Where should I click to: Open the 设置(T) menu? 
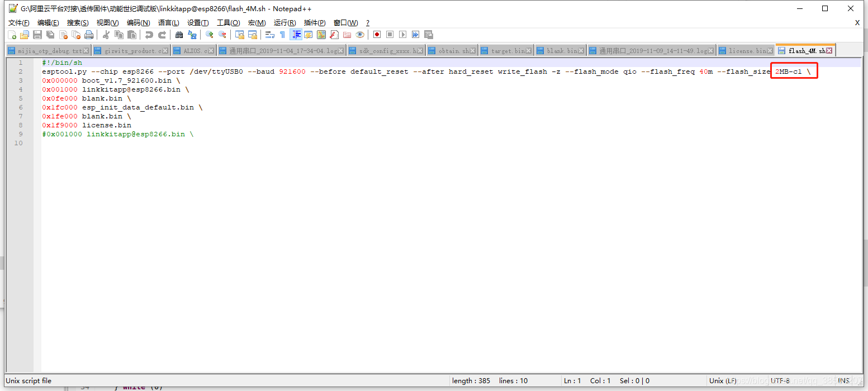[198, 23]
